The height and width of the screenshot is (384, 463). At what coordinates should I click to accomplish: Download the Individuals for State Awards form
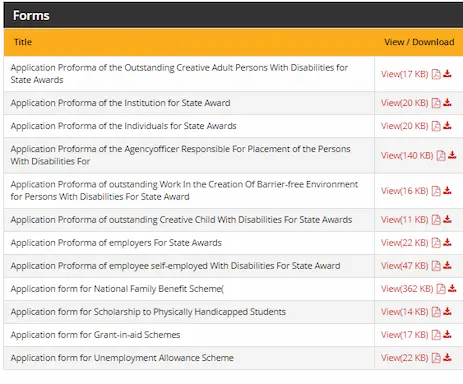coord(447,126)
